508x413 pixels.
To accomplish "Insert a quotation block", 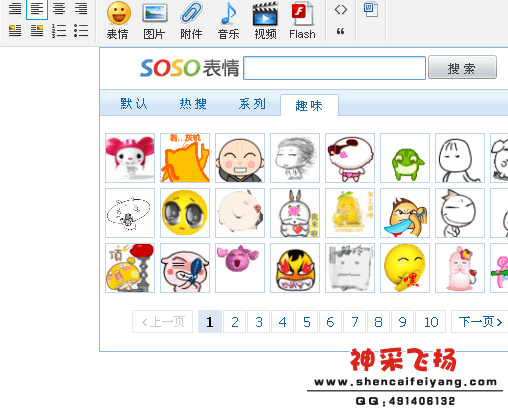I will (x=340, y=31).
